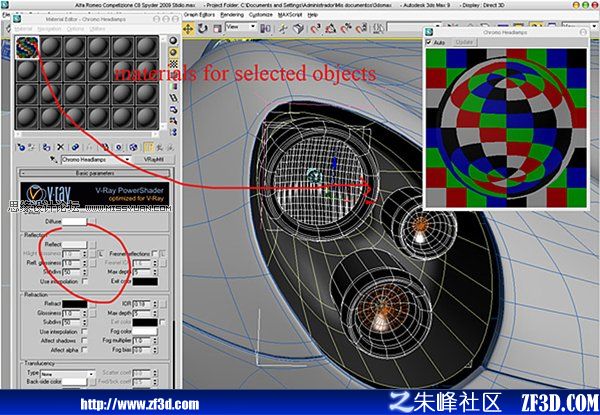The width and height of the screenshot is (600, 415).
Task: Toggle Show Map in Viewport icon
Action: 133,147
